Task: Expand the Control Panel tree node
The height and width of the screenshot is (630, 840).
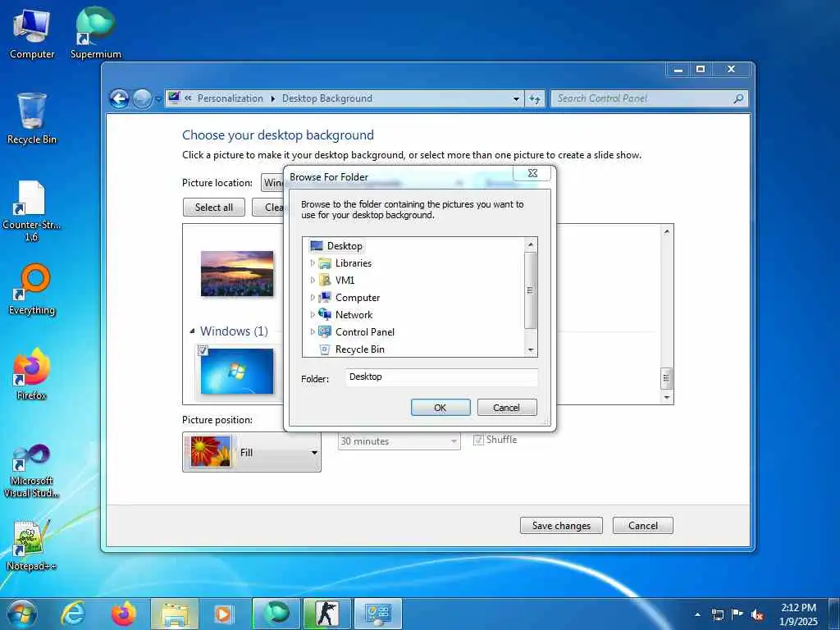Action: 313,331
